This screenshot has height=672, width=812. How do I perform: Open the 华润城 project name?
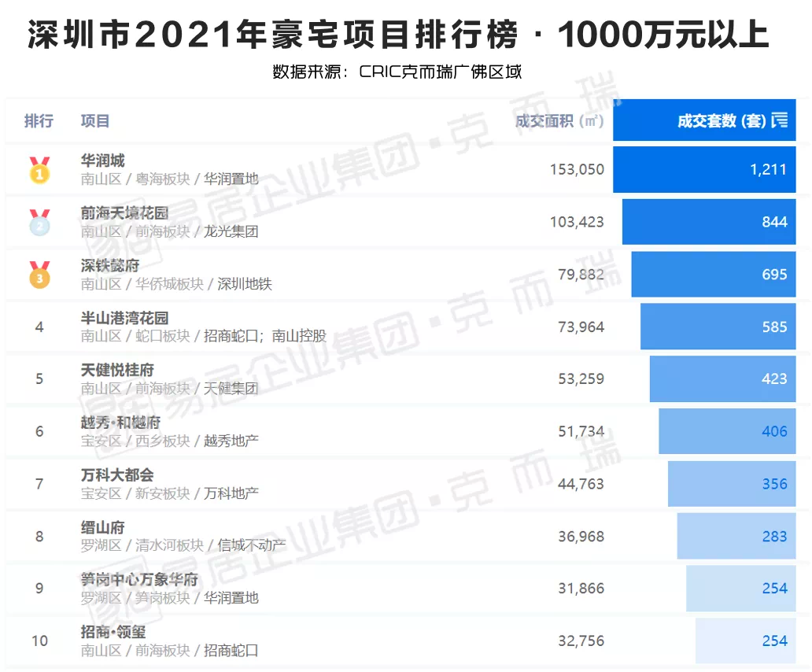pos(102,161)
